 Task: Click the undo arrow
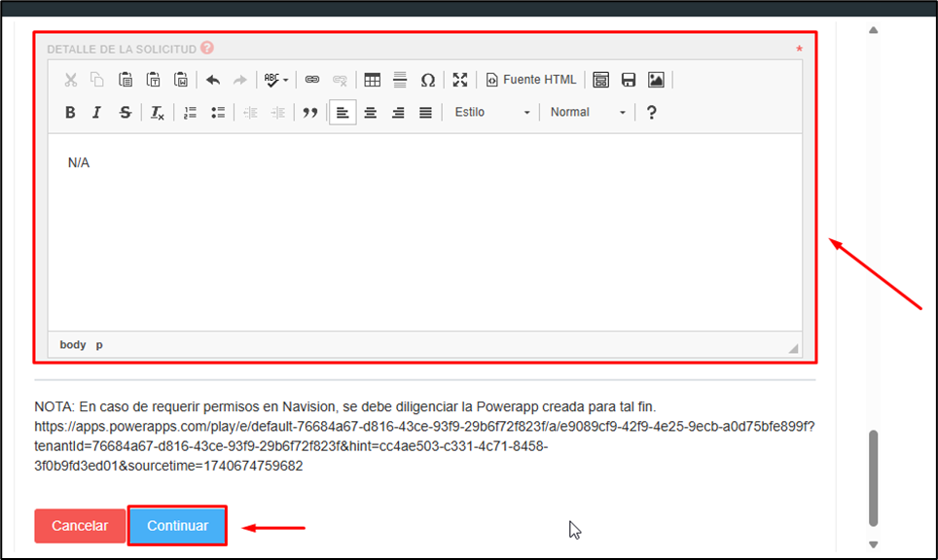tap(213, 80)
